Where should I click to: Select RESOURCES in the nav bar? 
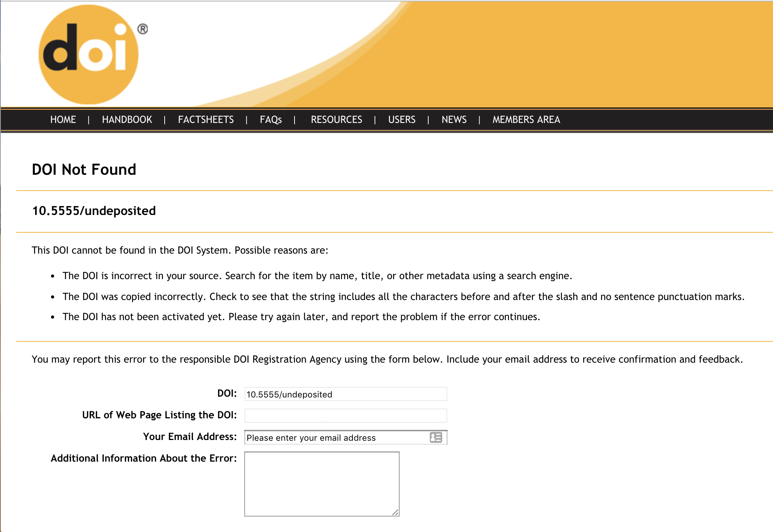tap(336, 120)
